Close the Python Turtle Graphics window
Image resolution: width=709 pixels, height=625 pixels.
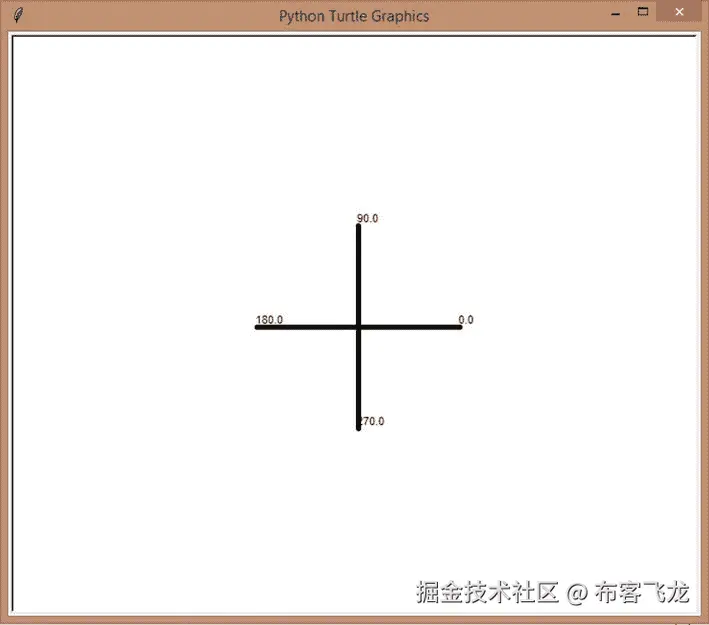tap(680, 12)
